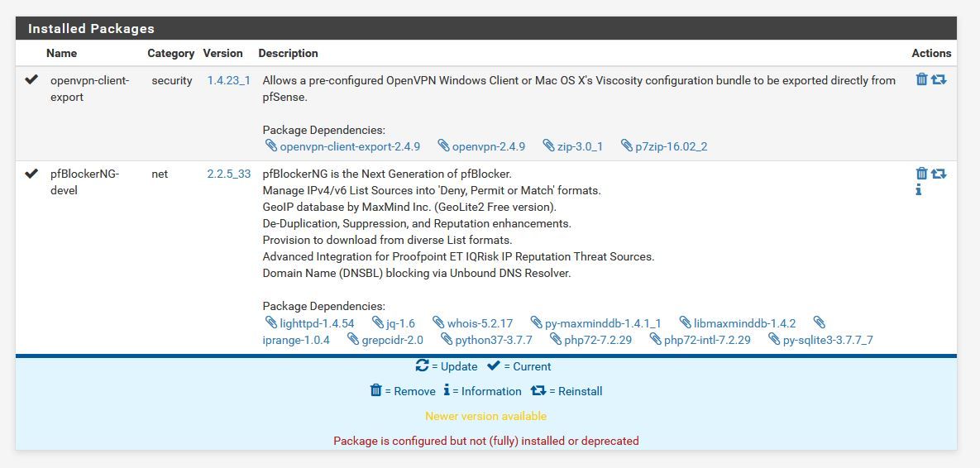Click the Installed Packages panel header
980x468 pixels.
coord(485,29)
